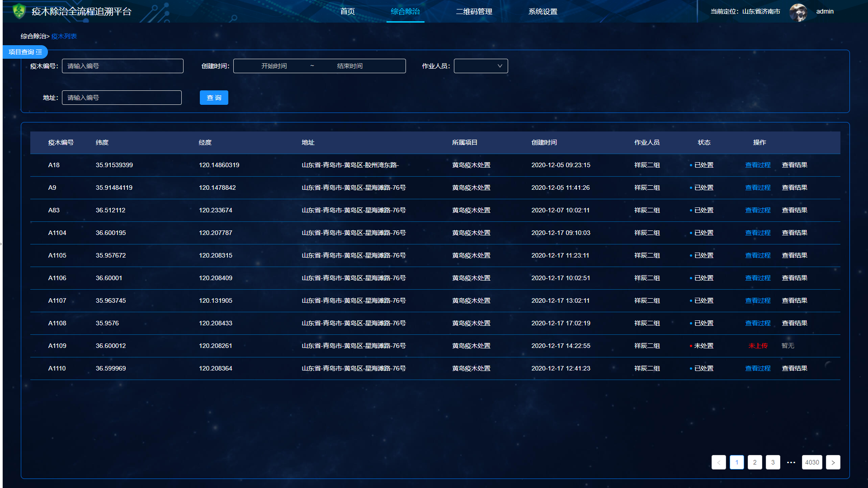This screenshot has height=488, width=868.
Task: Click the 疫木编号 input field
Action: [x=123, y=66]
